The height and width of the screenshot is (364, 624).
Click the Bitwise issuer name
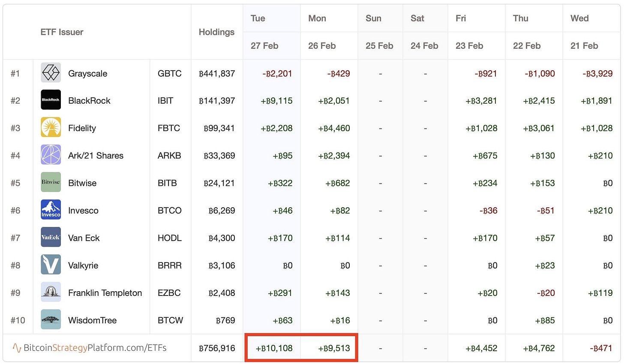[82, 183]
